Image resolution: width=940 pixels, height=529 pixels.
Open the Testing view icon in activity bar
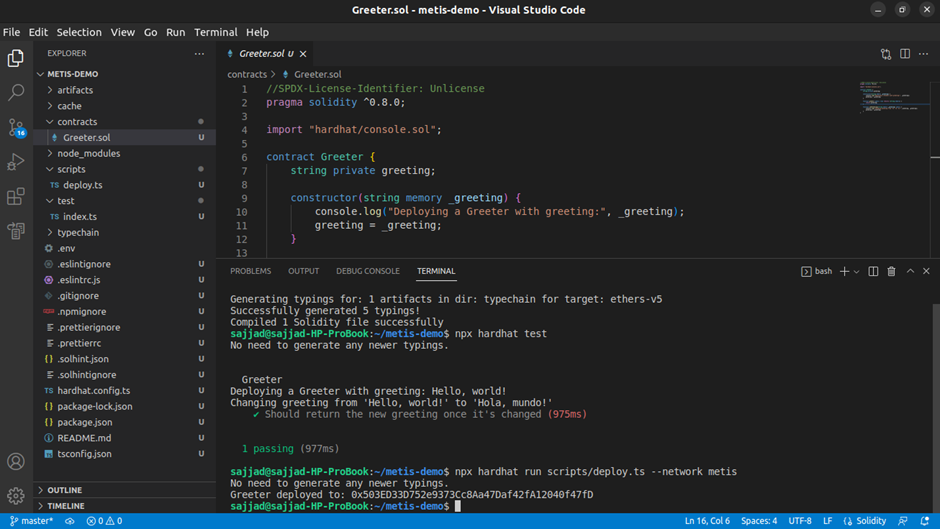coord(16,230)
